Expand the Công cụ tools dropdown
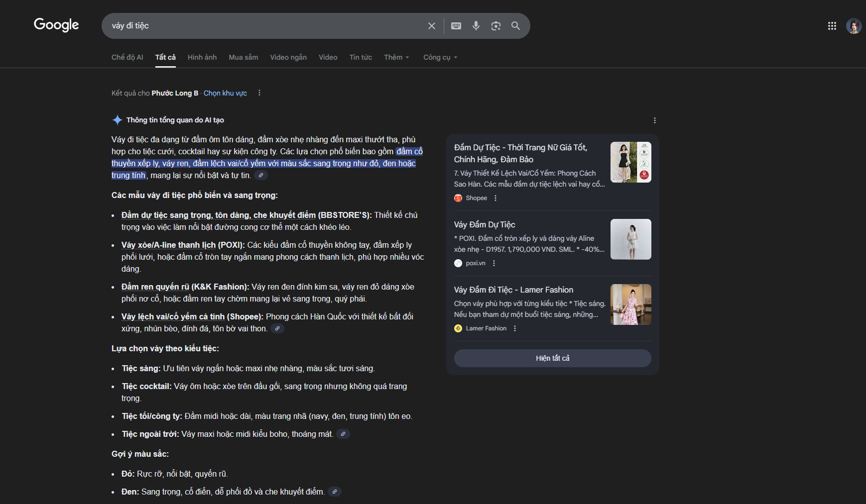Image resolution: width=866 pixels, height=504 pixels. coord(440,57)
